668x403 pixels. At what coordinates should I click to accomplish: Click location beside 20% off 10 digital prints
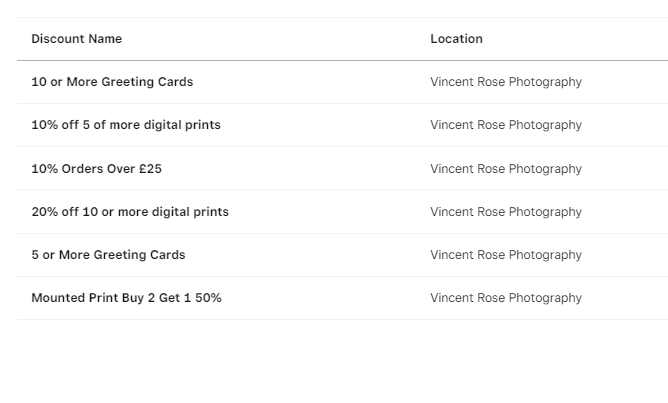coord(505,212)
